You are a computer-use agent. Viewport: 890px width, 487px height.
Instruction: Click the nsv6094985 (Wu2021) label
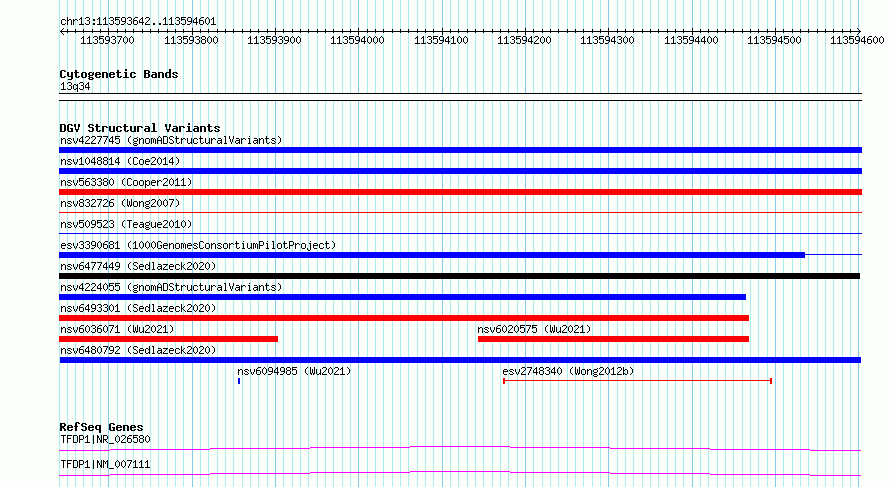pyautogui.click(x=294, y=371)
